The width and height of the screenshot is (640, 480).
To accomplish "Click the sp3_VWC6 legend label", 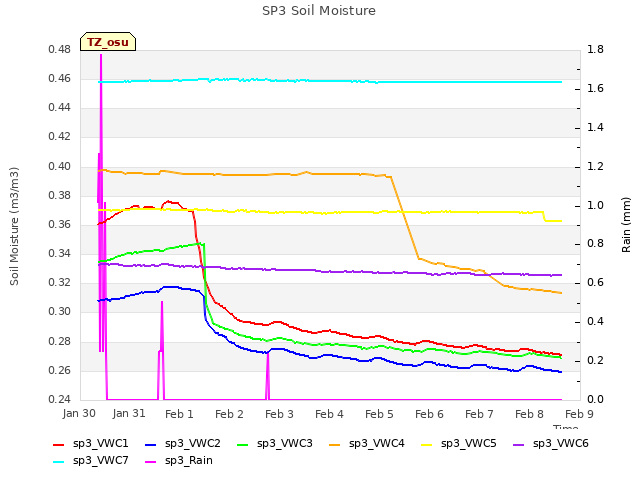I will 560,443.
